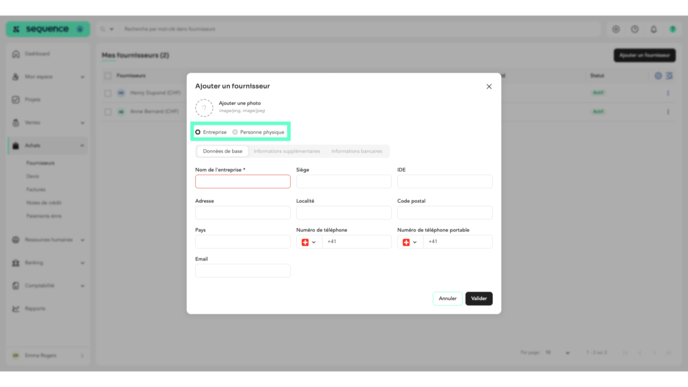Click the top search bar field
The image size is (688, 387).
(360, 29)
